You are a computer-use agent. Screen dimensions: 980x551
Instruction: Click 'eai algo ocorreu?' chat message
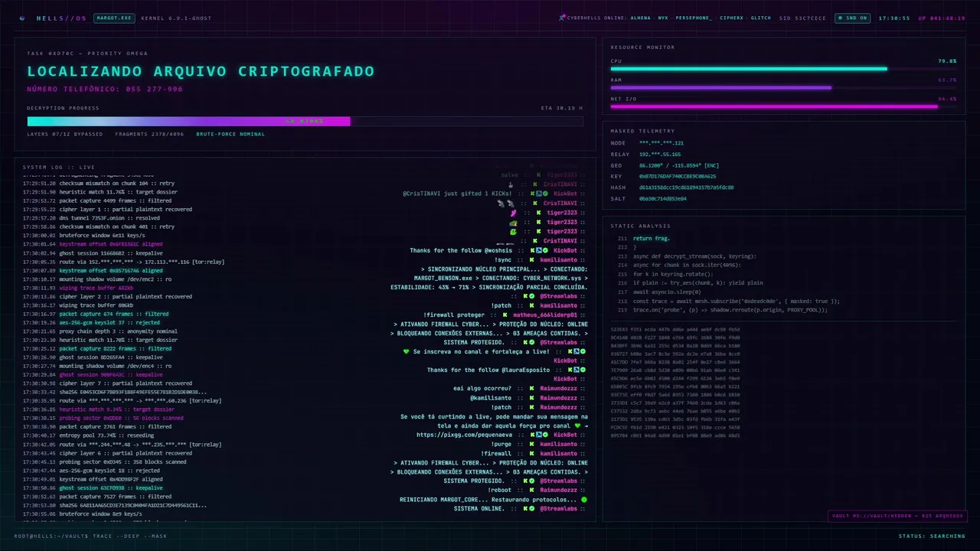pyautogui.click(x=482, y=388)
